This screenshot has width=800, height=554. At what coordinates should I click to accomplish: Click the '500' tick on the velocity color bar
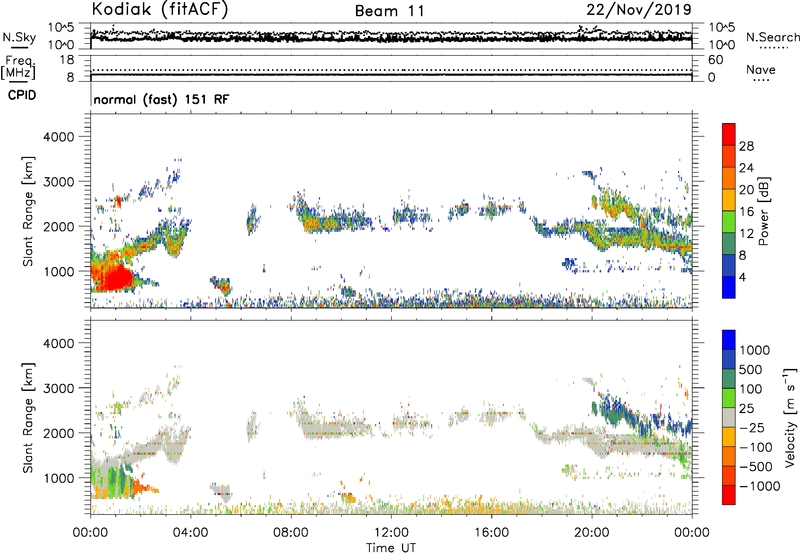pyautogui.click(x=751, y=369)
